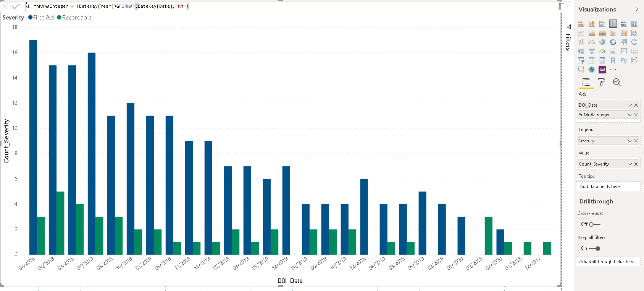644x291 pixels.
Task: Select the clustered bar chart visual
Action: tap(602, 24)
